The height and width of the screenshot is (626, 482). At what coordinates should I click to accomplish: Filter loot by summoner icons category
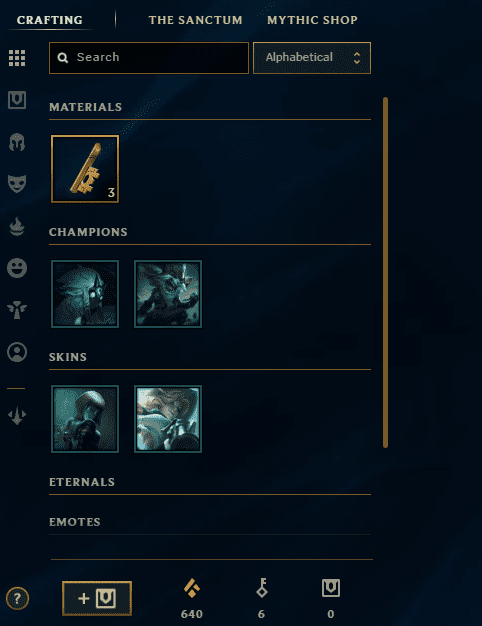tap(17, 352)
